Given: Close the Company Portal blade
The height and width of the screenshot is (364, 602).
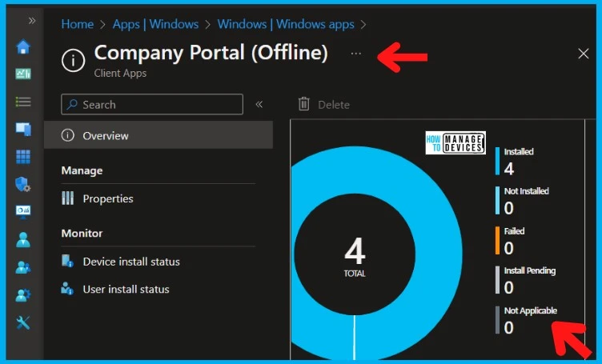Looking at the screenshot, I should [583, 54].
